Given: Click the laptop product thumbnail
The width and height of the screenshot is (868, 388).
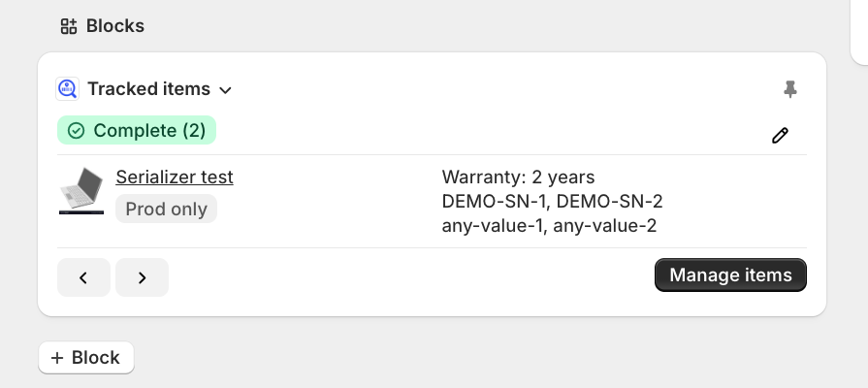Looking at the screenshot, I should [x=81, y=190].
